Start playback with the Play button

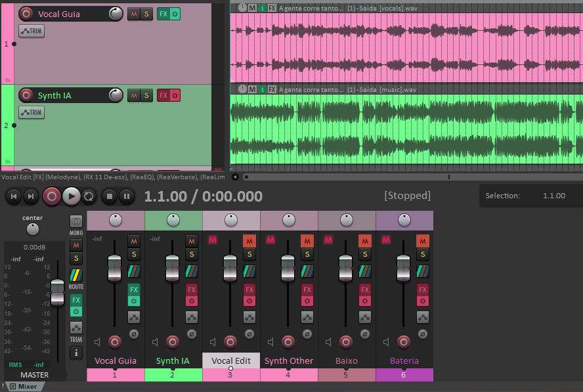72,196
